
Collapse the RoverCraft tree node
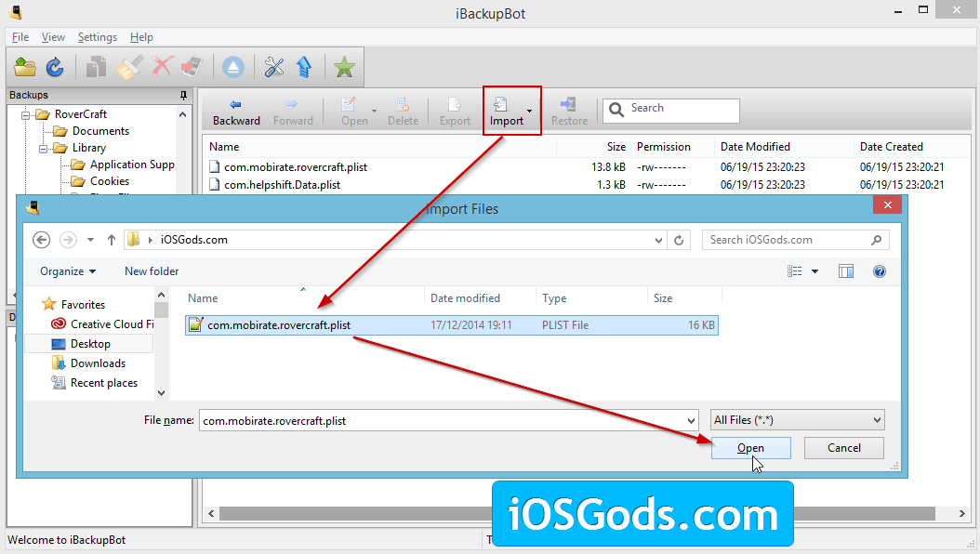(27, 114)
